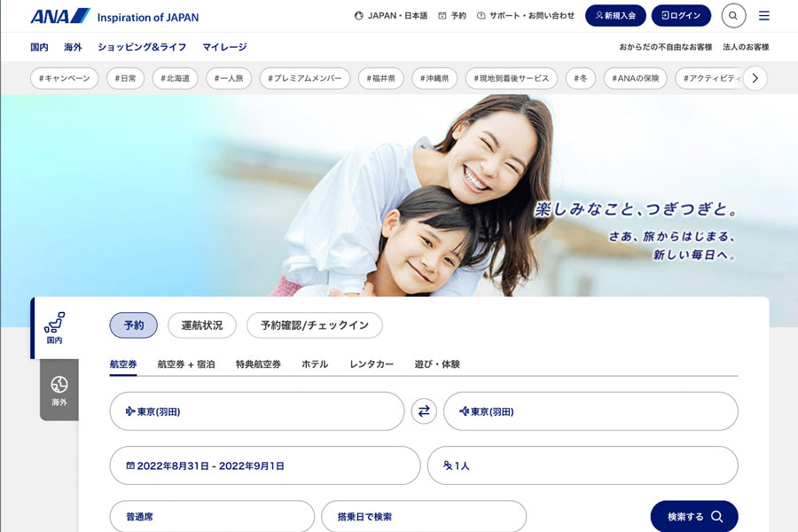Switch to 特典航空券 tab
798x532 pixels.
pos(258,364)
